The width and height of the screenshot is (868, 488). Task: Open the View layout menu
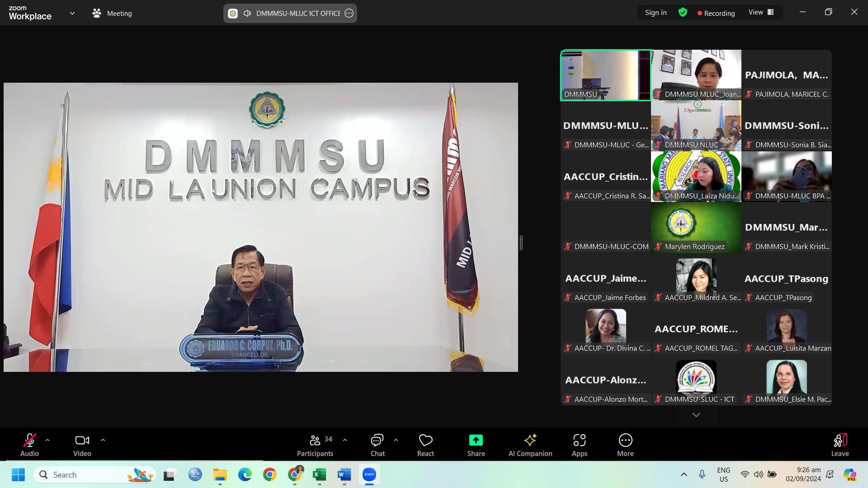(761, 12)
